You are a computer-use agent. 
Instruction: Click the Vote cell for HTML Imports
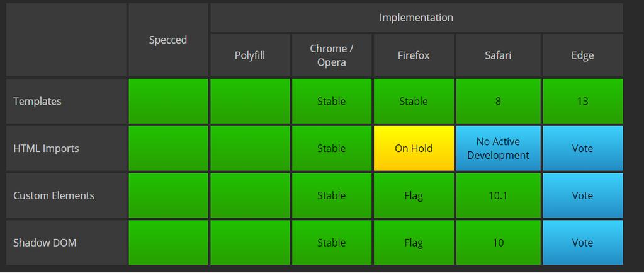click(x=582, y=148)
